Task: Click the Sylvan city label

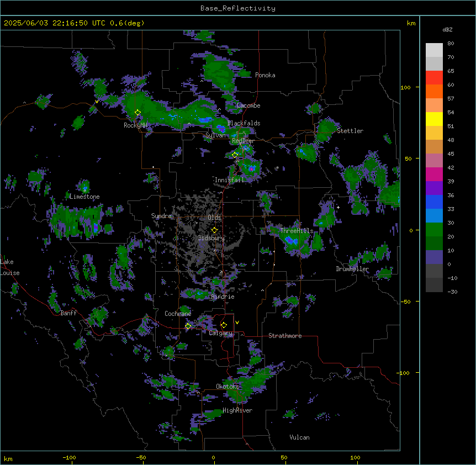Action: [x=216, y=135]
